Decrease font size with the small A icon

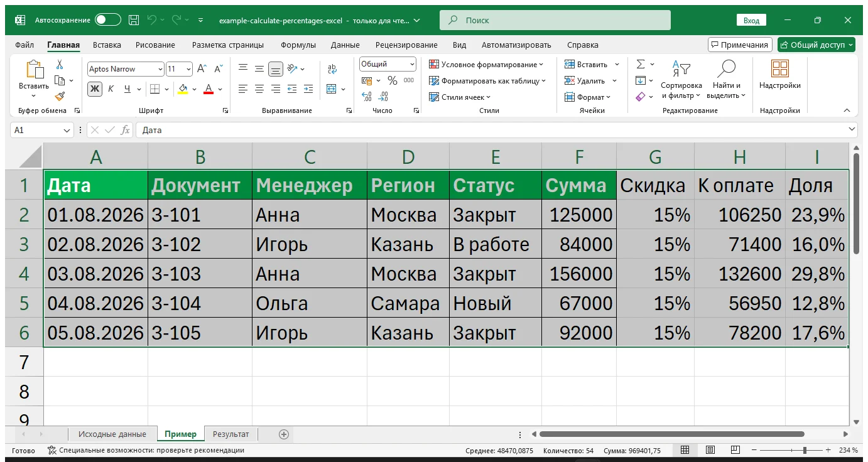(x=218, y=69)
